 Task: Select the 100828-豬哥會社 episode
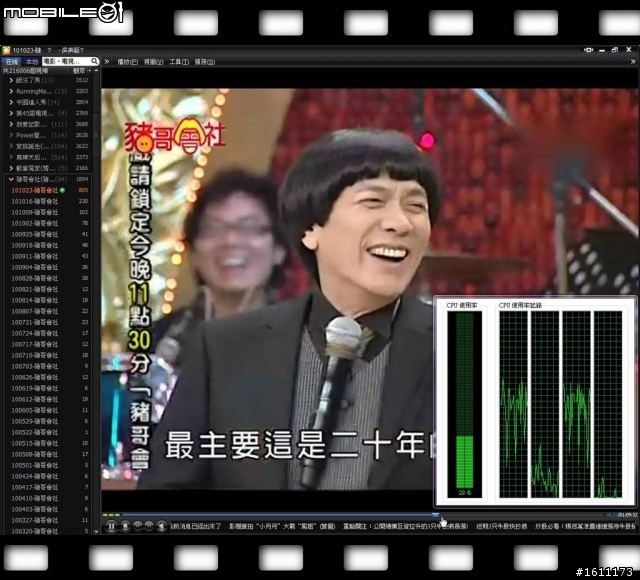[35, 278]
